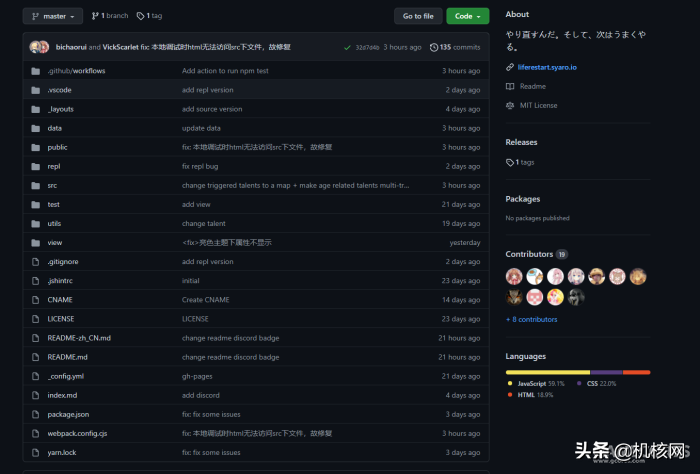Open commit message 'fix repl bug'

click(x=200, y=166)
